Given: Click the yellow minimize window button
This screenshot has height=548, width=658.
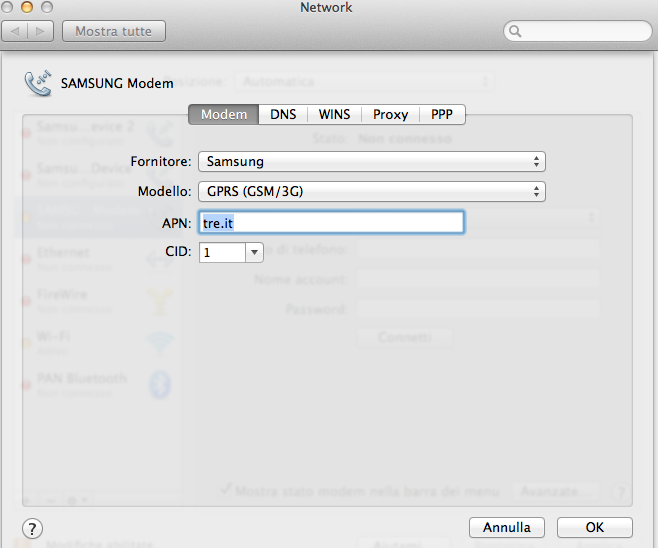Looking at the screenshot, I should pyautogui.click(x=27, y=7).
